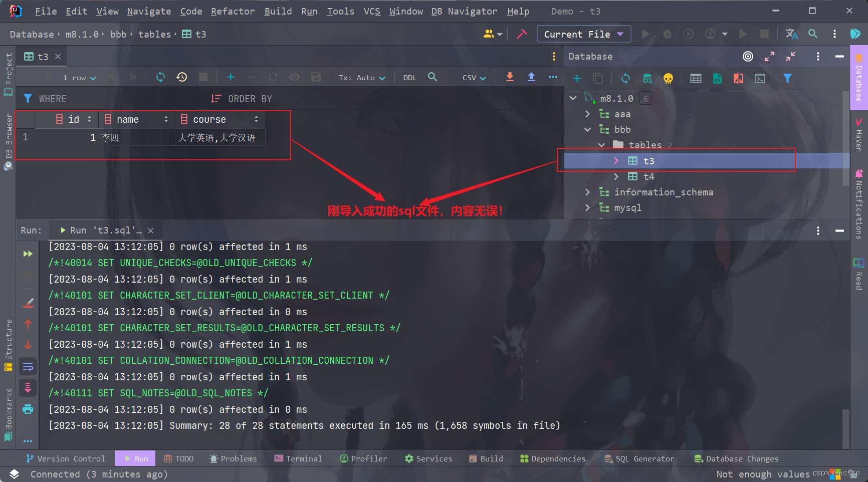Toggle the ORDER BY panel
868x482 pixels.
[242, 98]
